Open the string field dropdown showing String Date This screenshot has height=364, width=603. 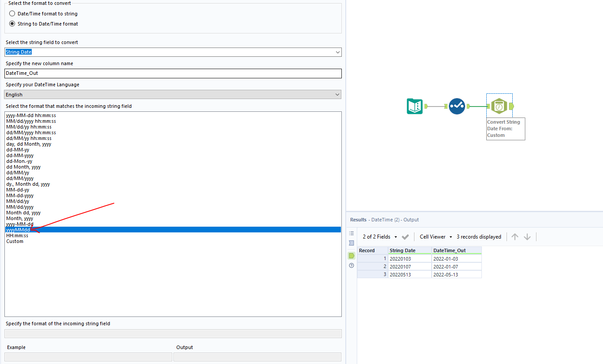pyautogui.click(x=337, y=52)
